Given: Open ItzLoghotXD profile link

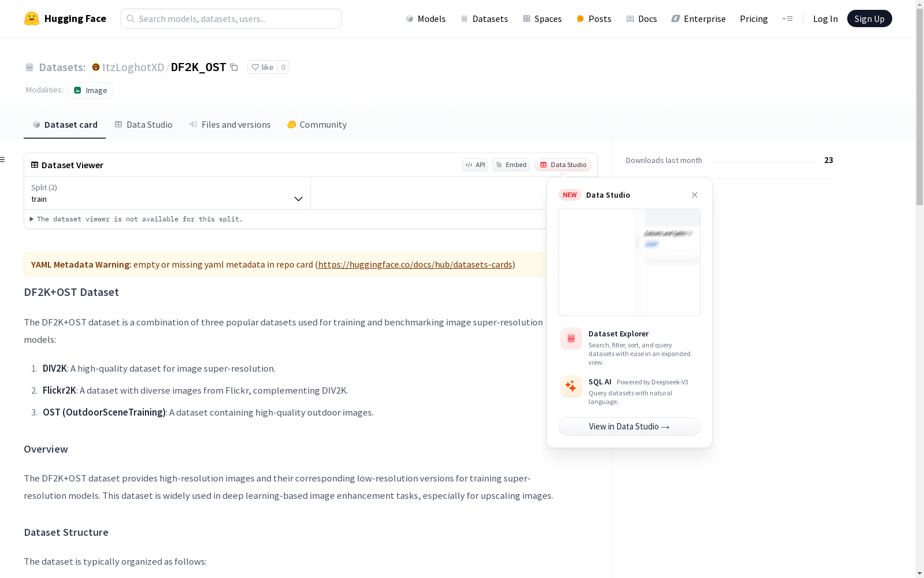Looking at the screenshot, I should point(133,67).
